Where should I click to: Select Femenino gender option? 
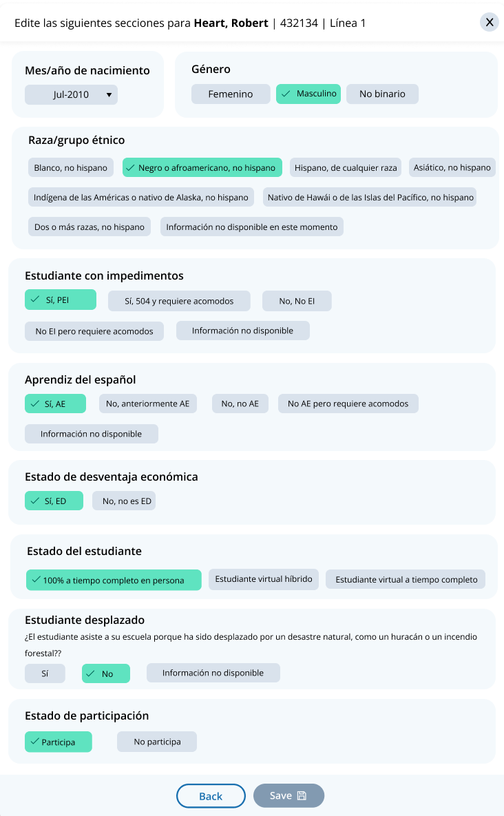[231, 94]
